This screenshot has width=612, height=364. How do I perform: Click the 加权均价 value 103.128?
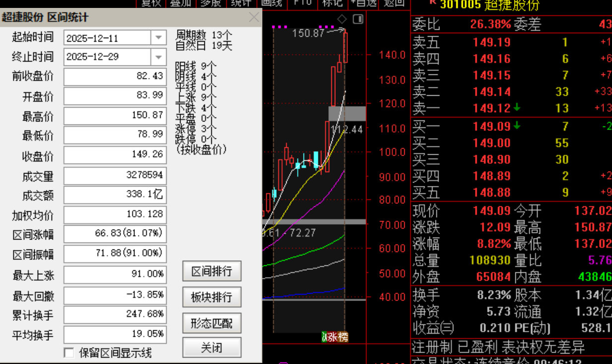(x=115, y=215)
